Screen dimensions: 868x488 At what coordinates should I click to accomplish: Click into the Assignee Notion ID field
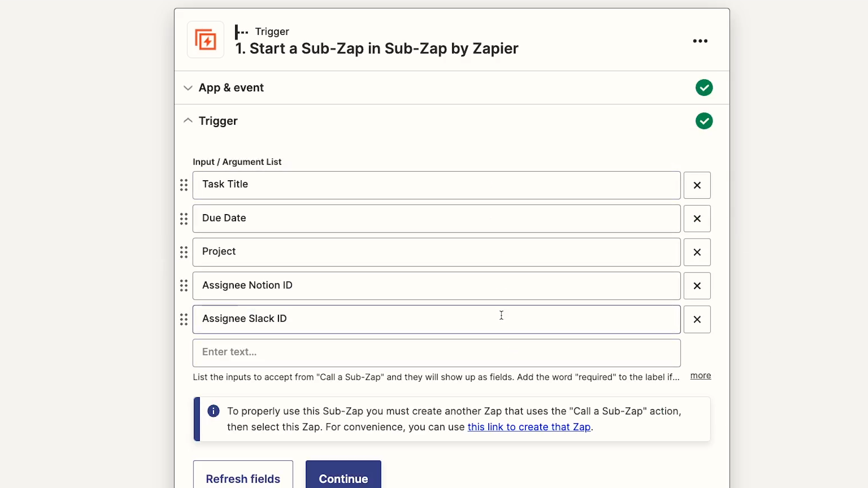click(x=436, y=286)
